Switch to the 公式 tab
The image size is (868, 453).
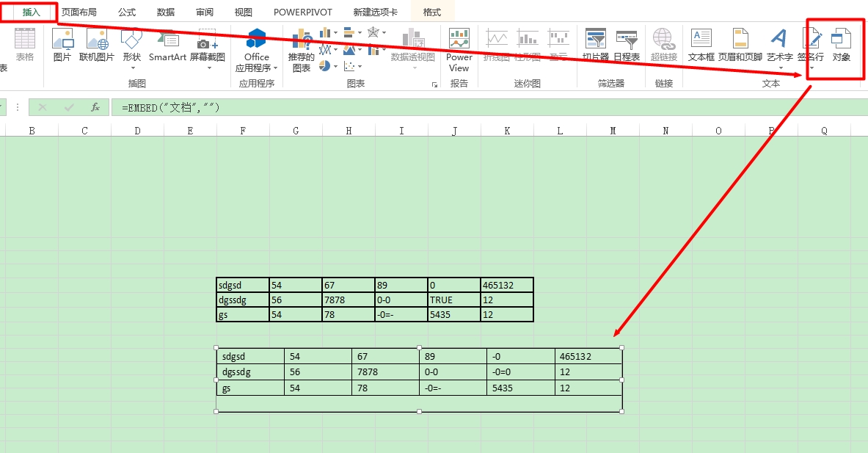click(127, 12)
